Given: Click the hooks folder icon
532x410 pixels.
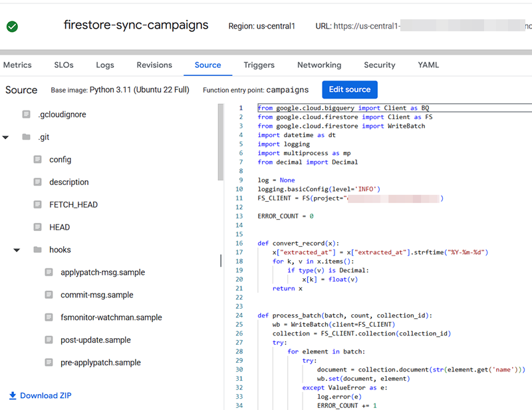Looking at the screenshot, I should coord(37,250).
